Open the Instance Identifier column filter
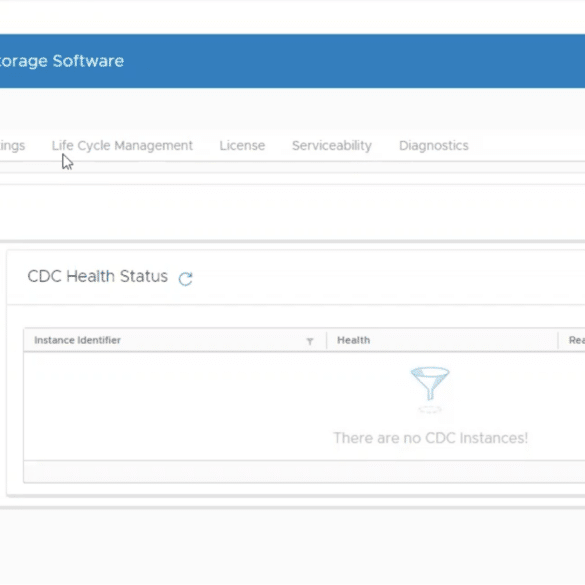Image resolution: width=585 pixels, height=585 pixels. click(310, 341)
